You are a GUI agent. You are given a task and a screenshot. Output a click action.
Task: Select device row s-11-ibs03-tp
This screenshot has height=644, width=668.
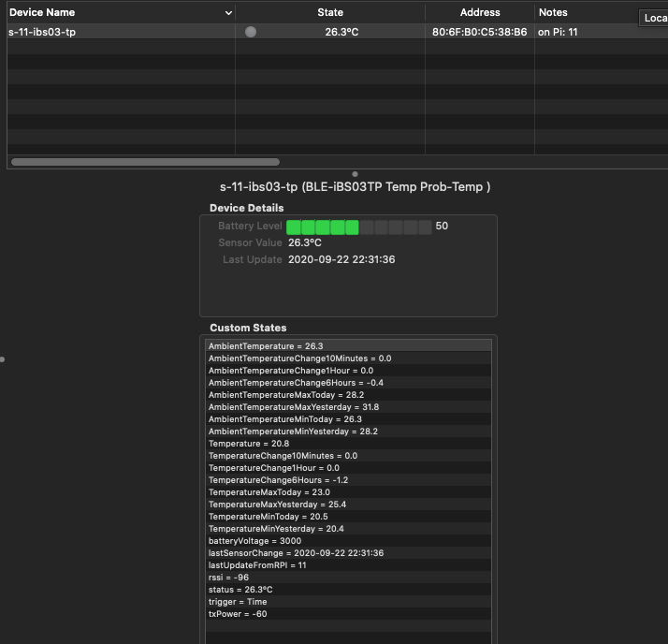(x=338, y=32)
